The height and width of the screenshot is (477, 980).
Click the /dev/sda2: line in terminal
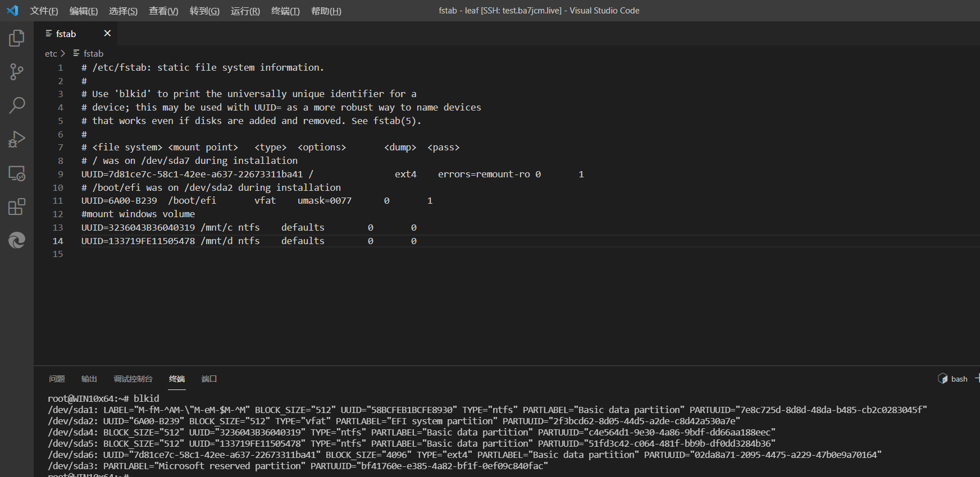point(394,421)
